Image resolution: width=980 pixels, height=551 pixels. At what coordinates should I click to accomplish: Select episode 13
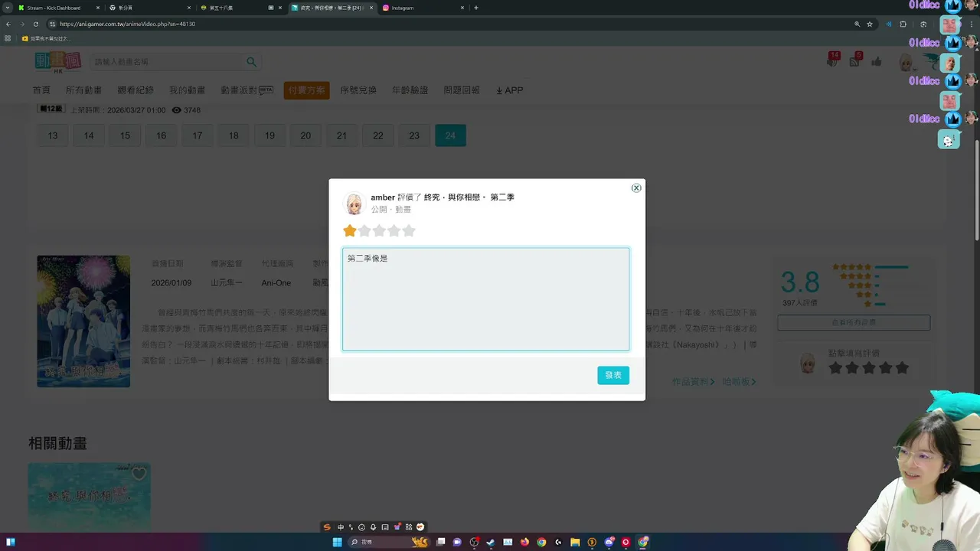[x=53, y=135]
